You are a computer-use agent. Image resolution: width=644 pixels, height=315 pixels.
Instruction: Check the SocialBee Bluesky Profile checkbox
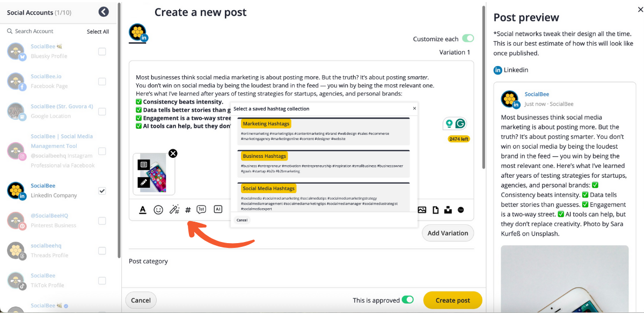tap(102, 52)
